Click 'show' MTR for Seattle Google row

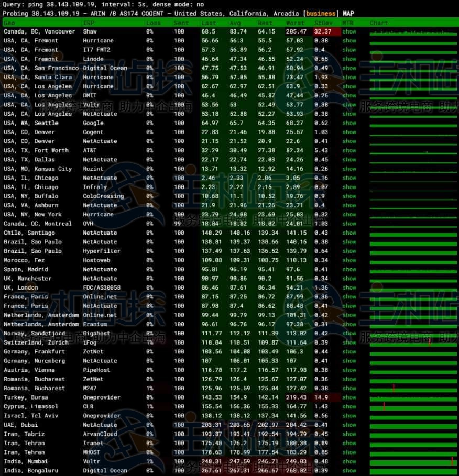point(349,123)
